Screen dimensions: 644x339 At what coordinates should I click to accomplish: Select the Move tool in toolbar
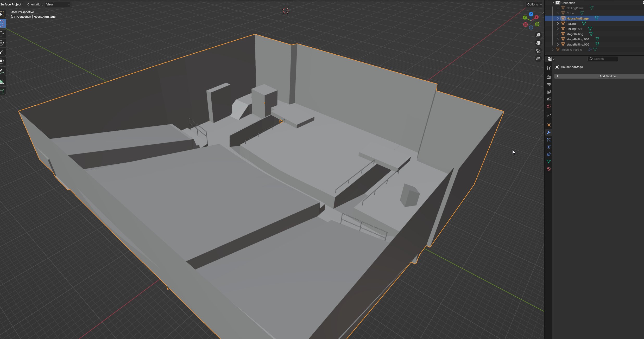[2, 34]
